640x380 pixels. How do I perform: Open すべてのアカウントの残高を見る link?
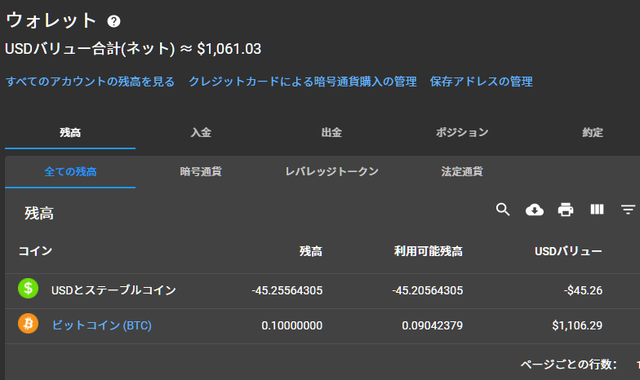[x=90, y=82]
